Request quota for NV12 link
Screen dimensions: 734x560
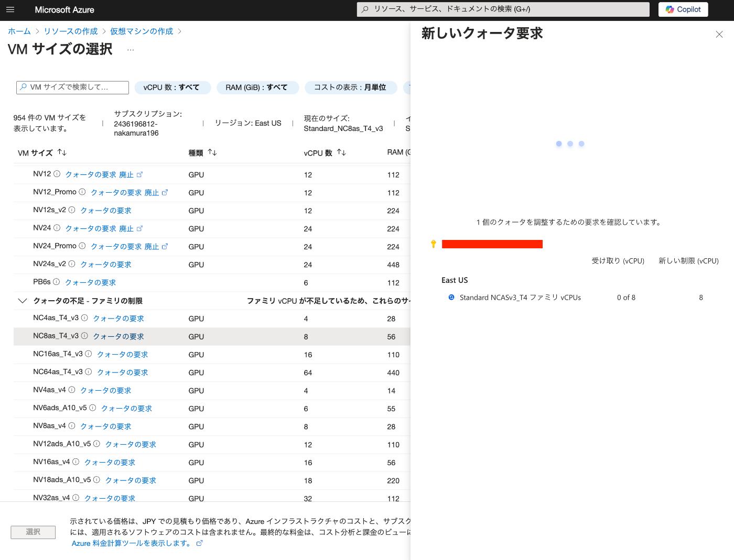tap(91, 174)
